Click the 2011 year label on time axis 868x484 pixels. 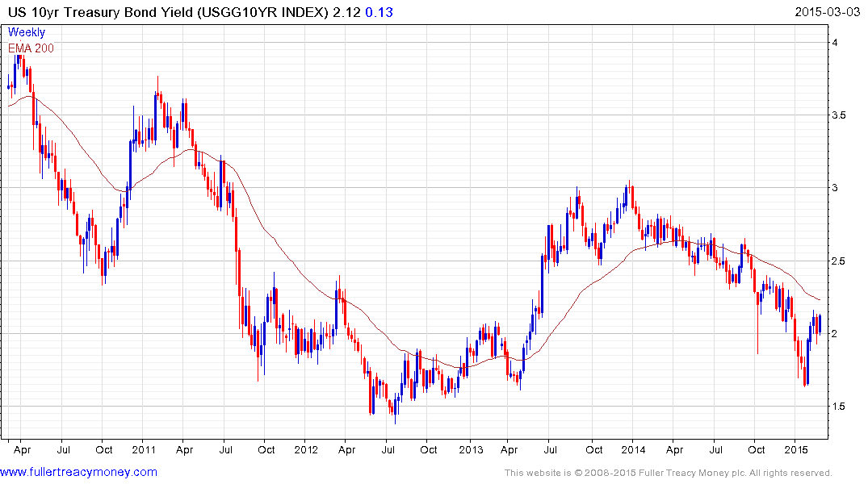coord(143,449)
